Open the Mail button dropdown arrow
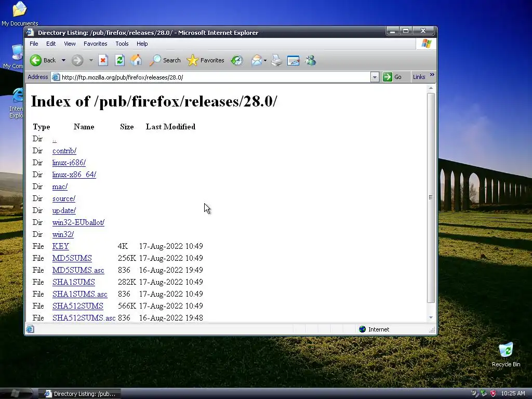Image resolution: width=532 pixels, height=399 pixels. [265, 61]
